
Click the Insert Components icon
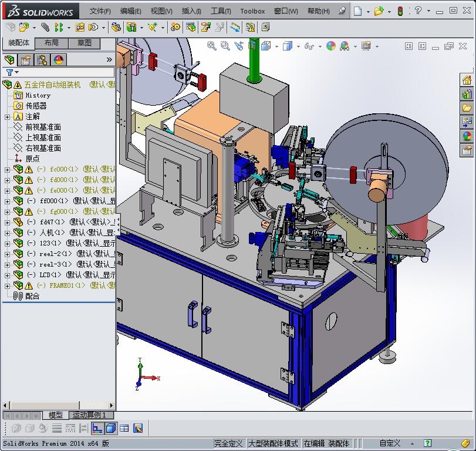(x=24, y=28)
